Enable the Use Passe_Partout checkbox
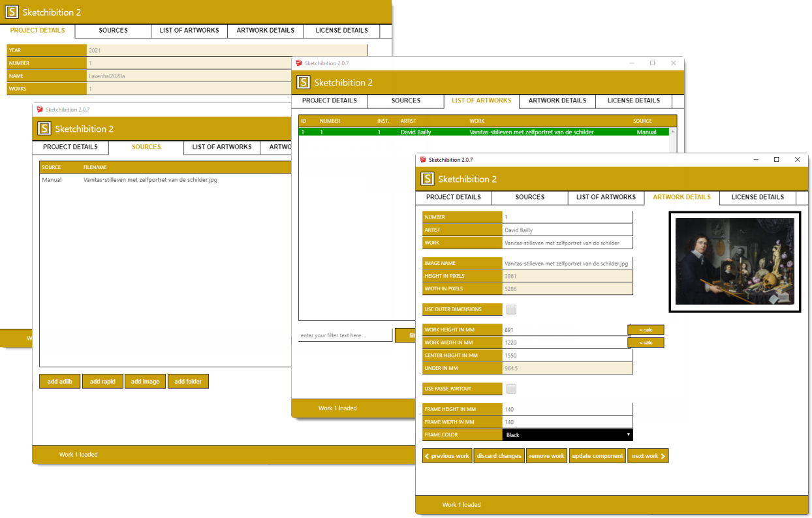 pyautogui.click(x=511, y=389)
